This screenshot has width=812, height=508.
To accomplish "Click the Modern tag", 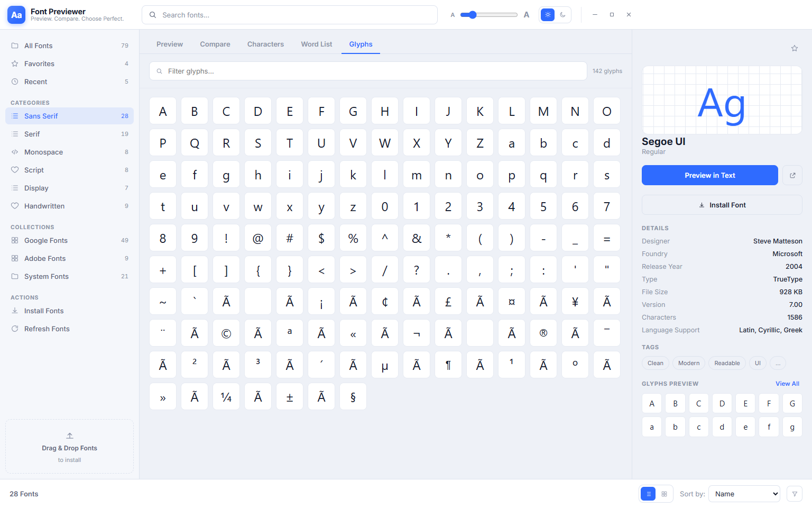I will [689, 363].
